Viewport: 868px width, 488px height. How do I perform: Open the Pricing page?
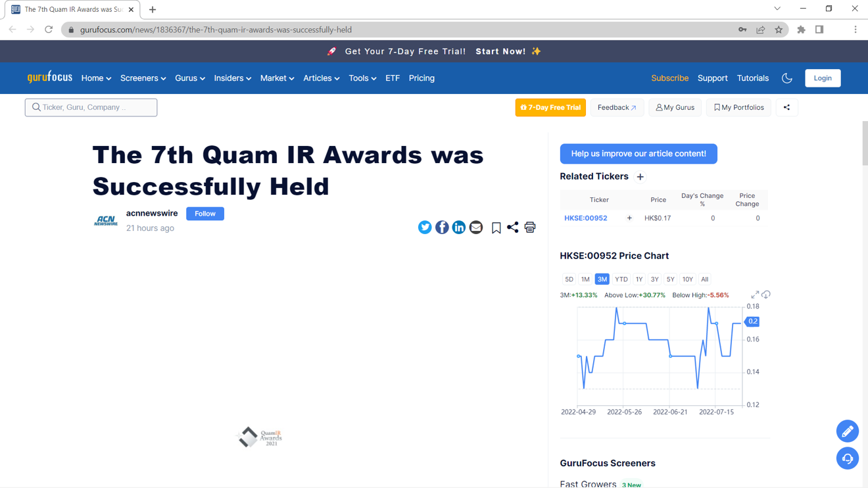(x=422, y=78)
